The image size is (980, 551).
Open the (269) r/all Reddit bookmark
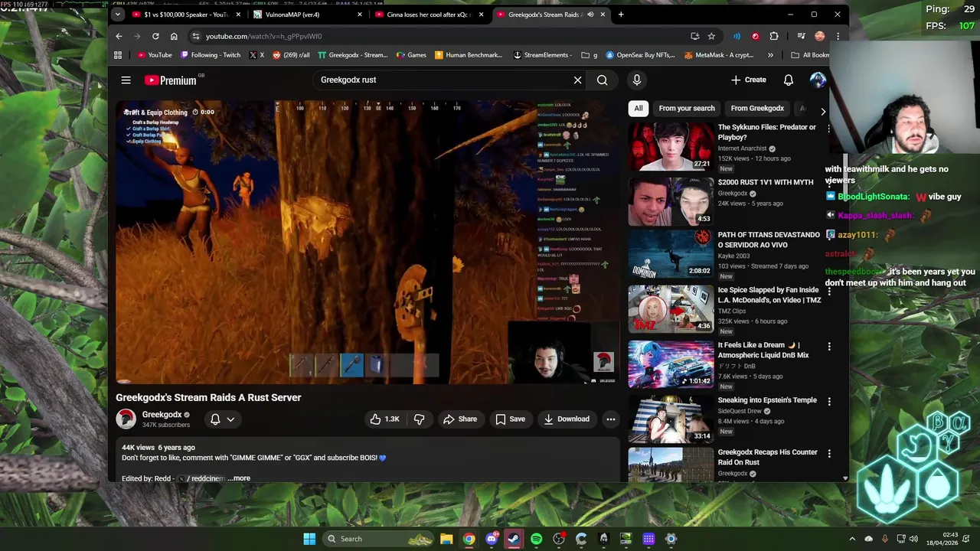click(x=291, y=55)
